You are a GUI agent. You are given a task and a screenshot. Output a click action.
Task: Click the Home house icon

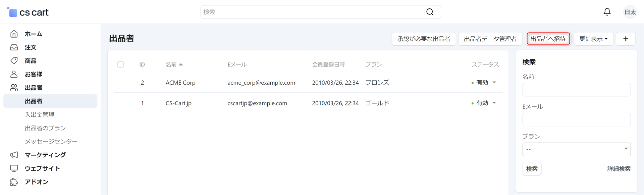14,34
